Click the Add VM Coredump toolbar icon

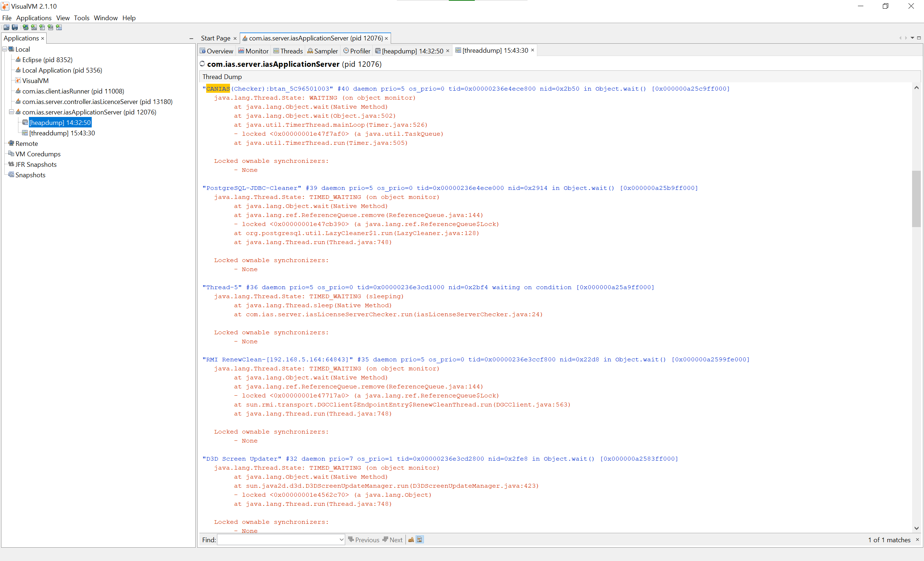point(42,27)
